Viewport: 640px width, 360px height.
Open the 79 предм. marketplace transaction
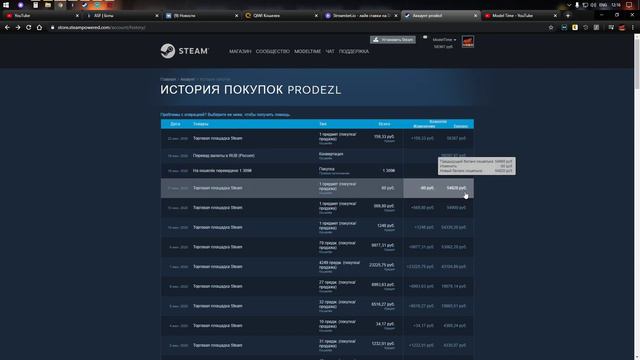point(317,247)
